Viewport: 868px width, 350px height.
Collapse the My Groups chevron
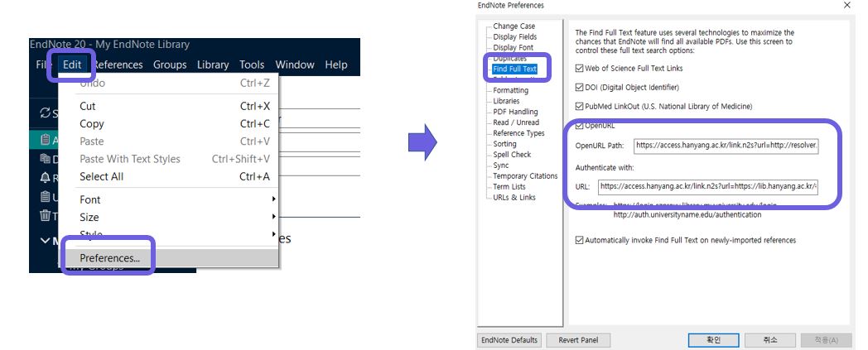(46, 241)
